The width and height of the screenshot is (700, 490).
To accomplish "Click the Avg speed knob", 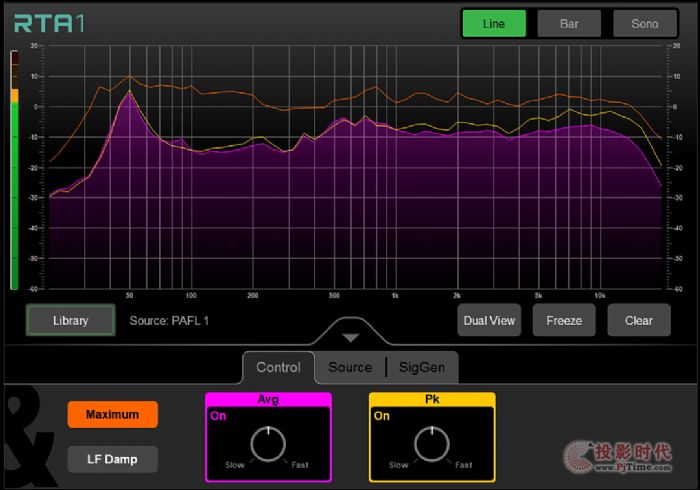I will pos(268,445).
